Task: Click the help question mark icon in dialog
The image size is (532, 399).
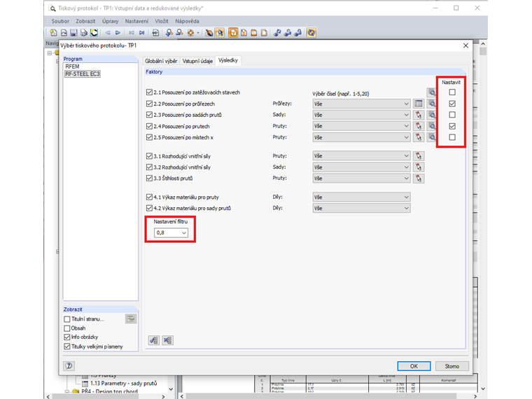Action: click(x=69, y=365)
